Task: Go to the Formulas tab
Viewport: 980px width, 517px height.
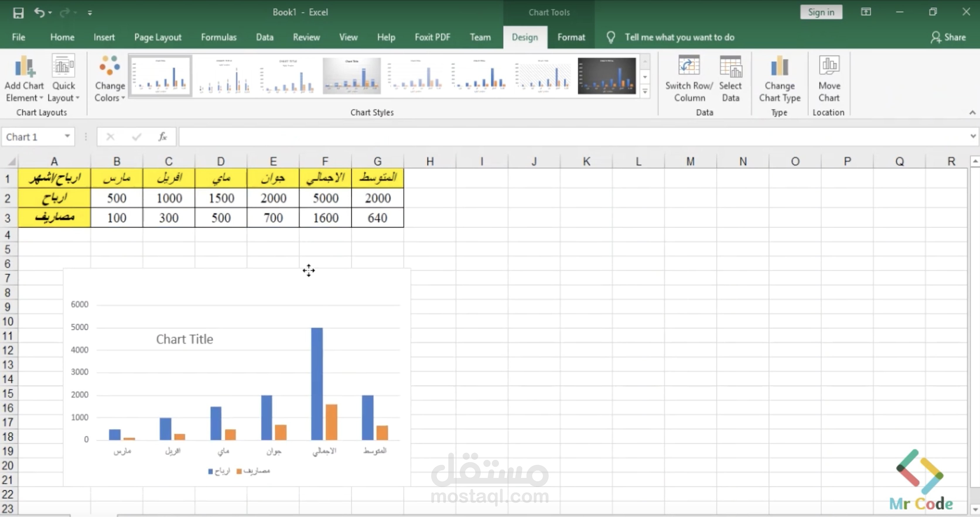Action: point(219,37)
